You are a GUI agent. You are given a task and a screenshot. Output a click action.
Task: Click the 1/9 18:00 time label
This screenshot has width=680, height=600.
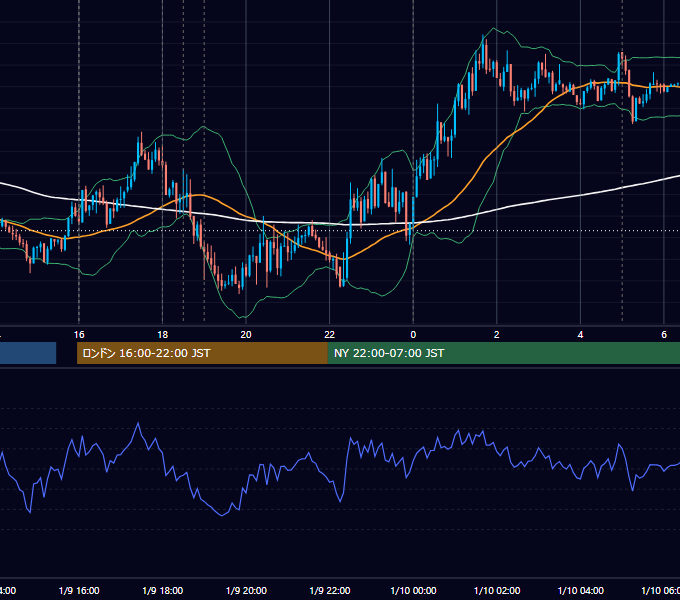click(x=163, y=590)
